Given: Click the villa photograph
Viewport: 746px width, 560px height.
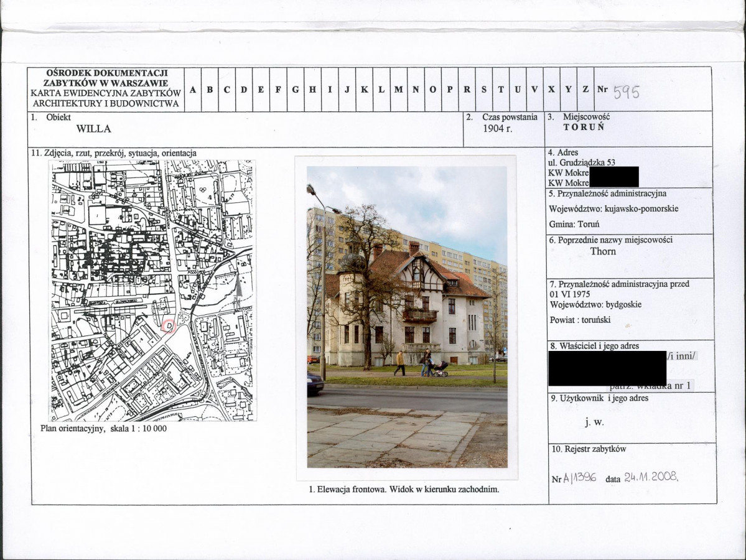Looking at the screenshot, I should click(x=408, y=317).
